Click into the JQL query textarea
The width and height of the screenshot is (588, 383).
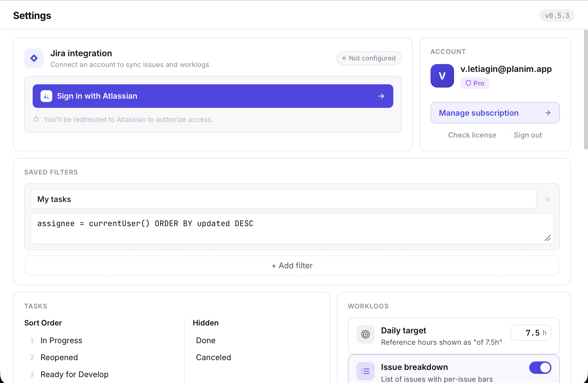tap(292, 229)
